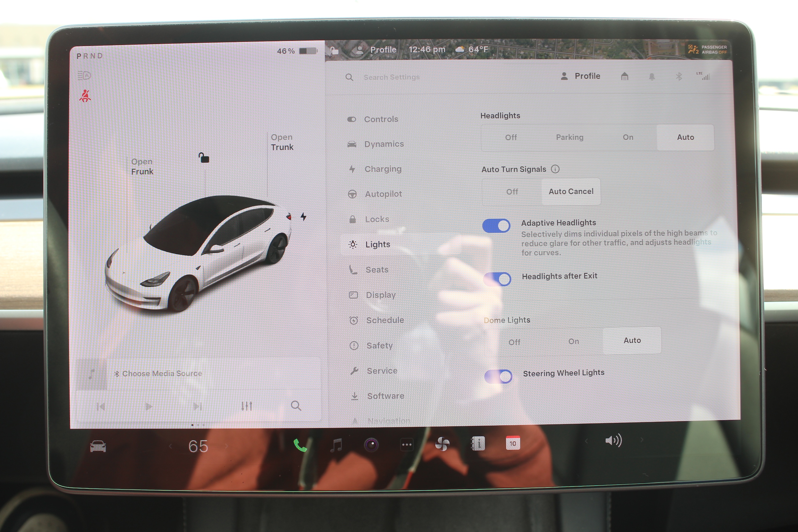Viewport: 798px width, 532px height.
Task: Turn off Headlights after Exit
Action: (497, 279)
